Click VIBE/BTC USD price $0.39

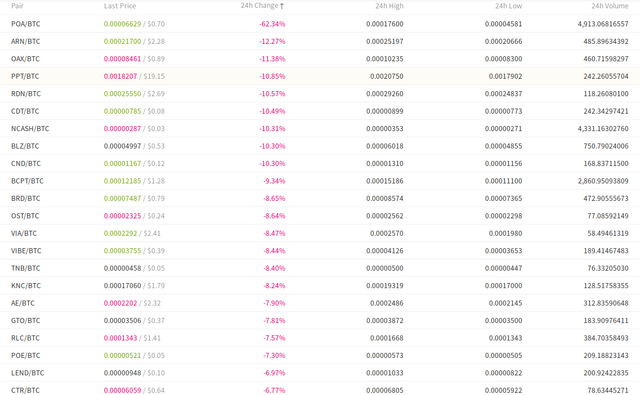pyautogui.click(x=156, y=251)
